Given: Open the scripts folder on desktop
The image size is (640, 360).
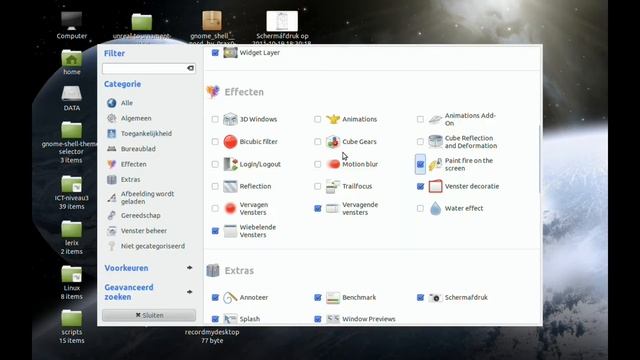Looking at the screenshot, I should pos(71,318).
